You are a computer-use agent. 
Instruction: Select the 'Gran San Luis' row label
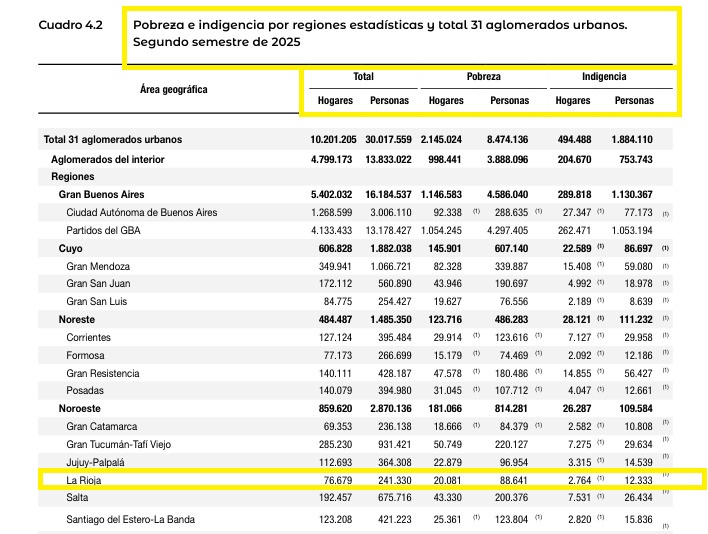pos(97,302)
